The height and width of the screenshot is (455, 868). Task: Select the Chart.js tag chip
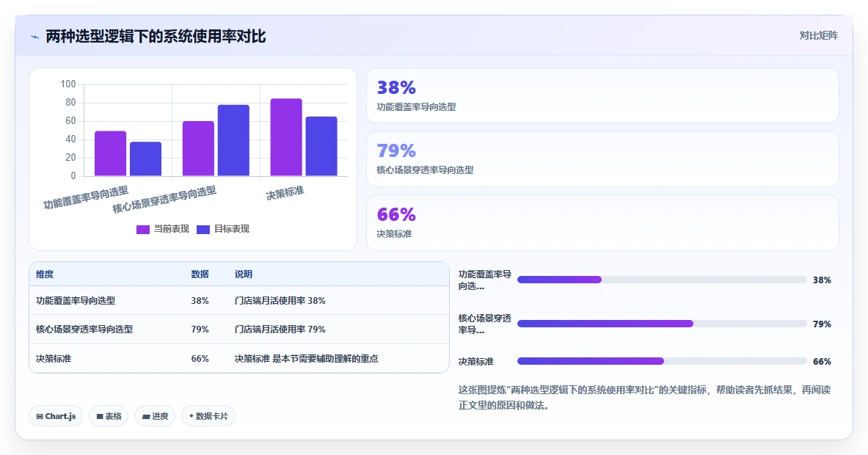point(56,416)
